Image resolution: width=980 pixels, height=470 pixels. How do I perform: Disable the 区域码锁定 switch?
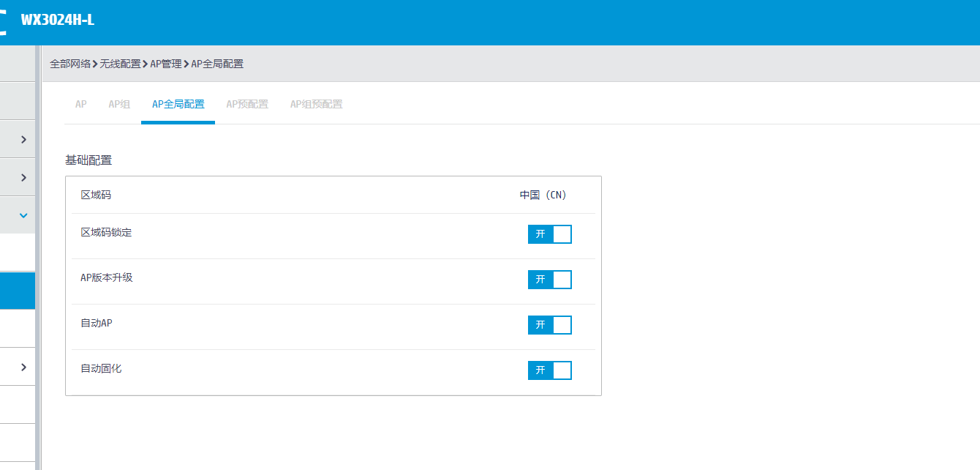click(x=549, y=234)
